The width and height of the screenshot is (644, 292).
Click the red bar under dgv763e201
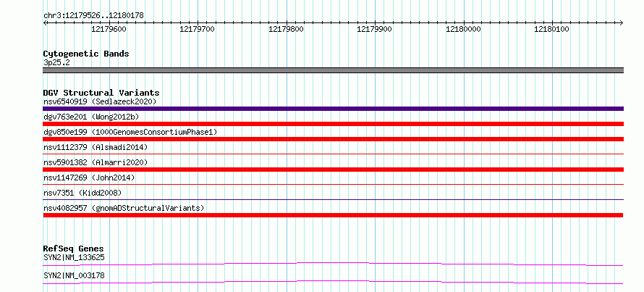point(334,124)
